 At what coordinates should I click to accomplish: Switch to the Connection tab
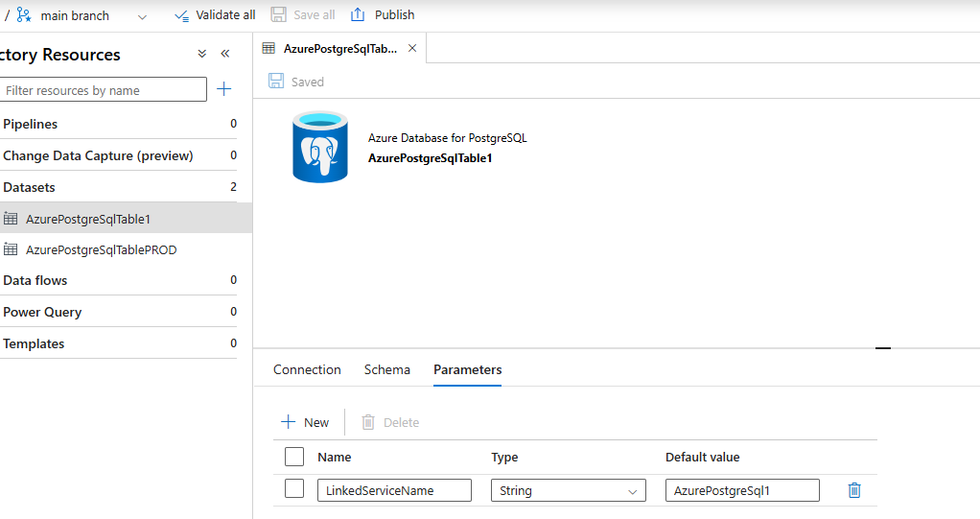(x=307, y=369)
